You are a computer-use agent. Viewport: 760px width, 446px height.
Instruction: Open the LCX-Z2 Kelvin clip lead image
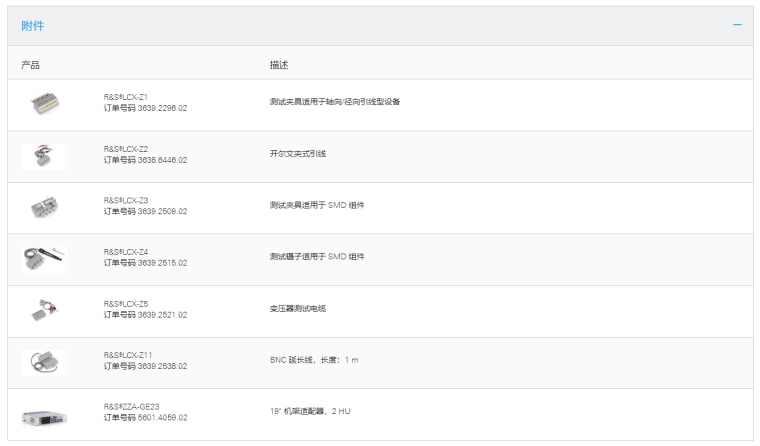click(44, 154)
